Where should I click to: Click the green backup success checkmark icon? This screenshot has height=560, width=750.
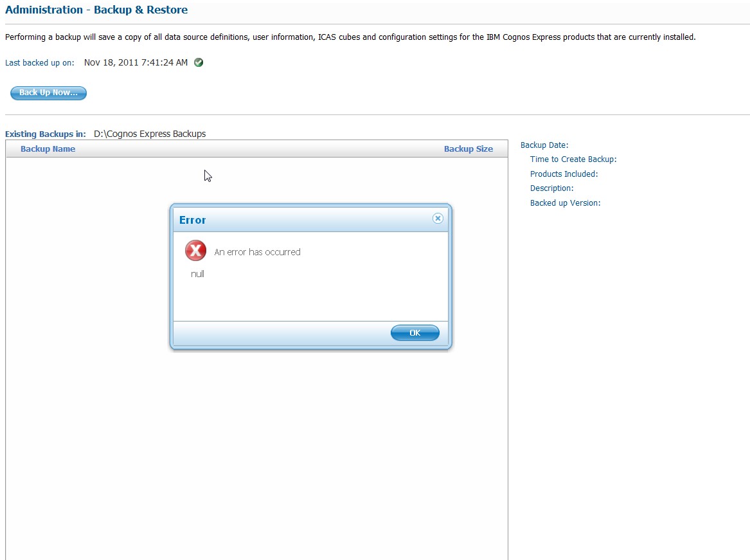tap(199, 62)
